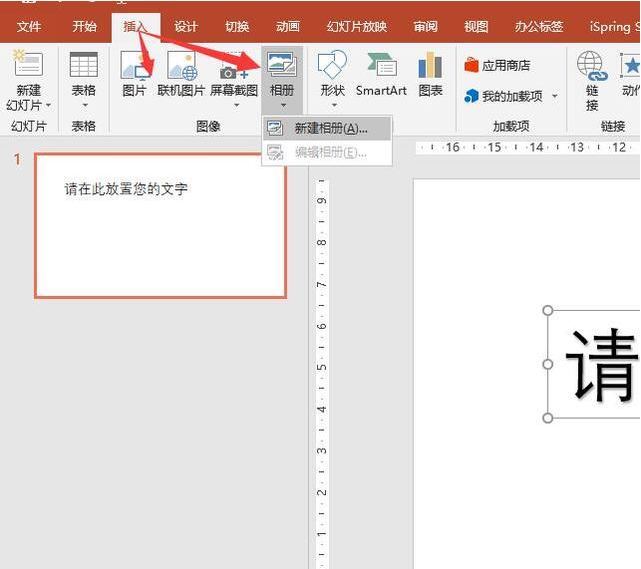Click the 新建幻灯片 new slide icon
641x569 pixels.
tap(28, 64)
